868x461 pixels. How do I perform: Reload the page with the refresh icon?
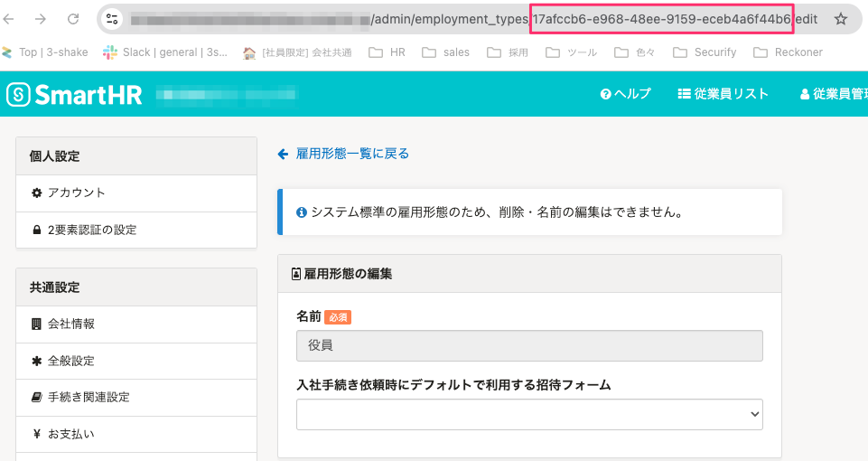point(73,19)
